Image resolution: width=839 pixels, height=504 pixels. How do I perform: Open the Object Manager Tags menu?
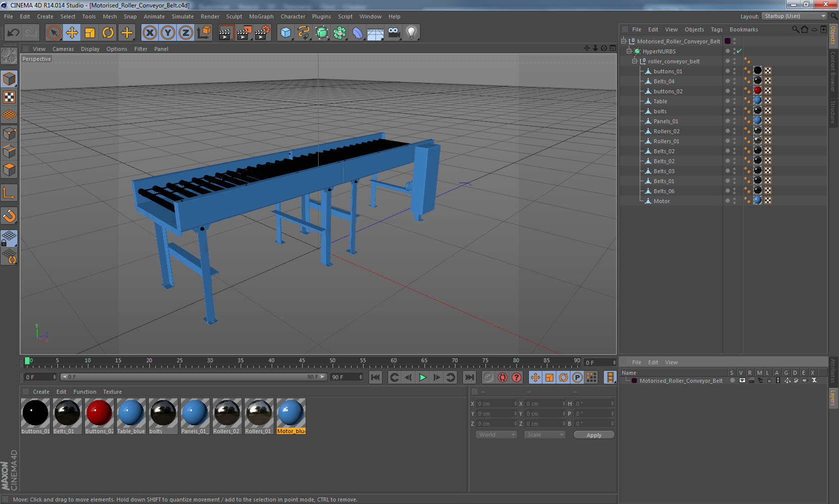717,29
